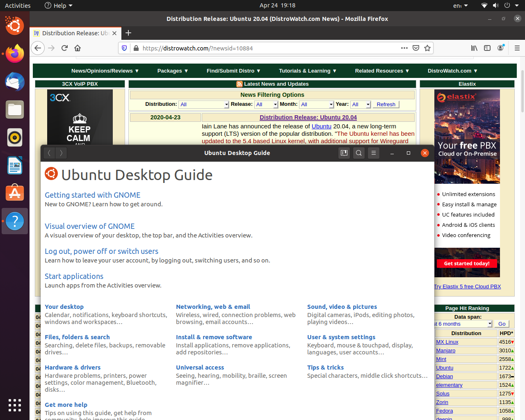Image resolution: width=525 pixels, height=420 pixels.
Task: Click Firefox page vertical scrollbar
Action: (522, 91)
